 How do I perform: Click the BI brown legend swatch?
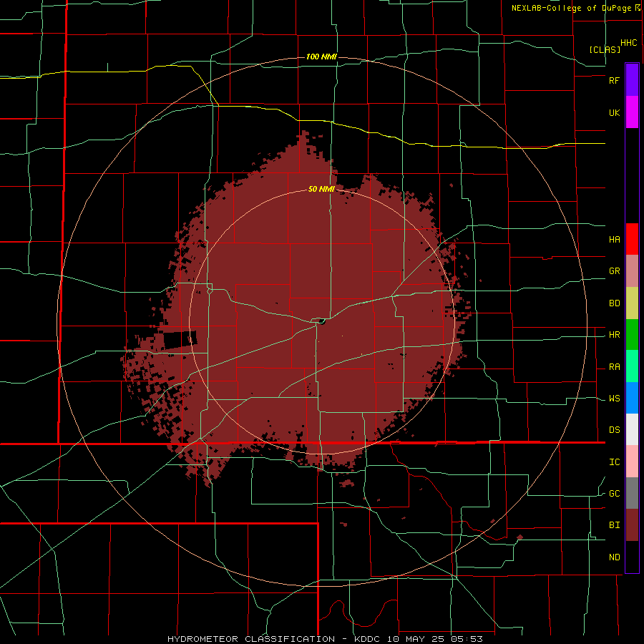632,525
